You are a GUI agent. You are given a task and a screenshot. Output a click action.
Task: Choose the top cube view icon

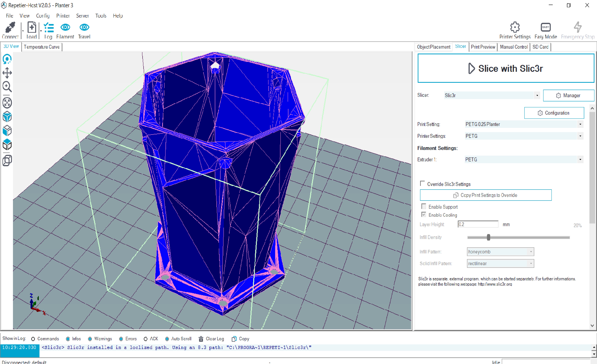(7, 144)
